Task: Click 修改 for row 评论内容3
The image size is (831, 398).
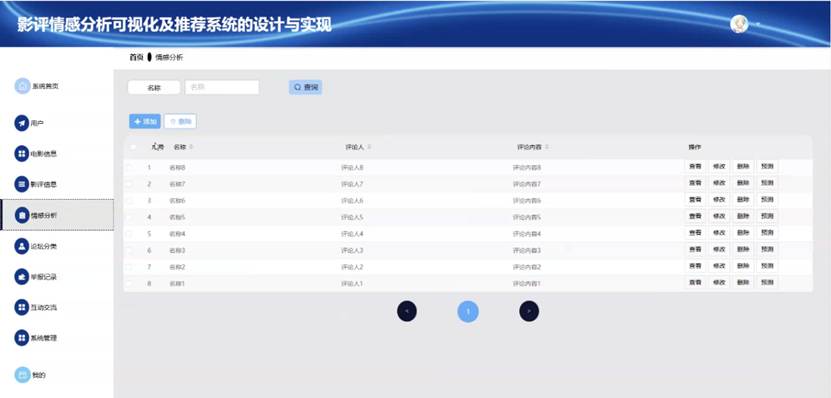Action: click(x=719, y=249)
